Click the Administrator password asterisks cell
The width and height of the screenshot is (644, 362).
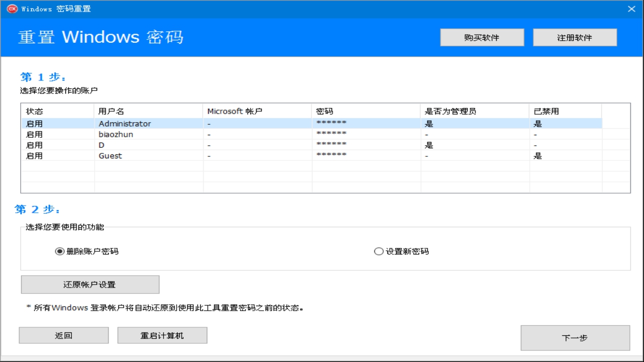pos(331,123)
